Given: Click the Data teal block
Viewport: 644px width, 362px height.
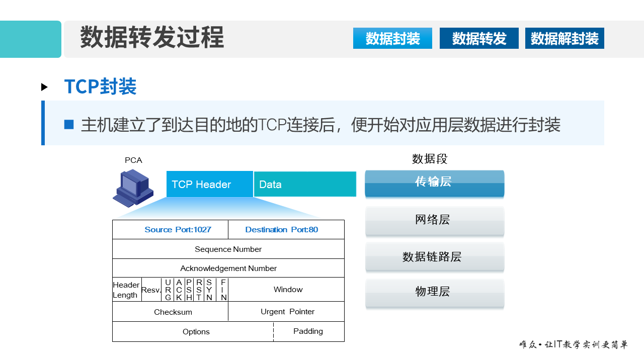Looking at the screenshot, I should point(304,184).
